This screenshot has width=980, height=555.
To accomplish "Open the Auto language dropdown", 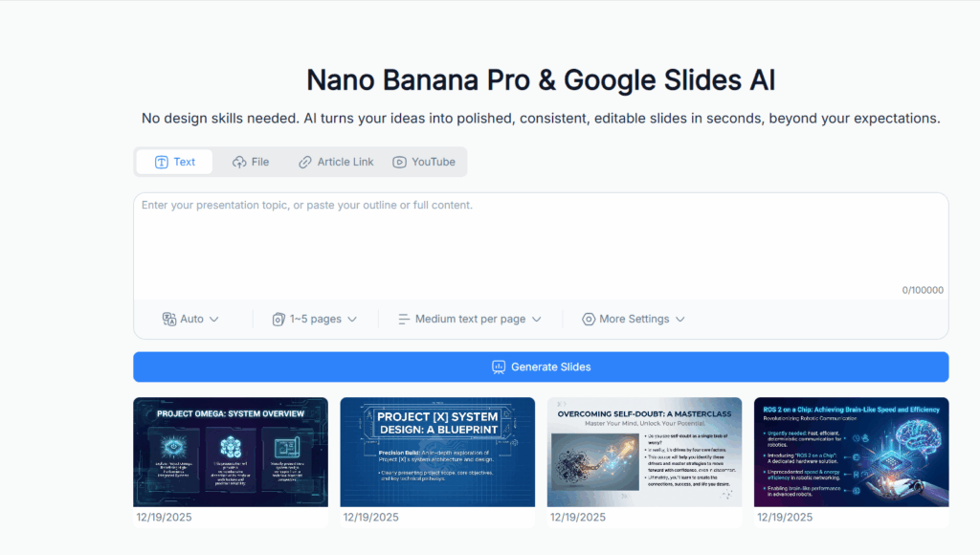I will (x=190, y=319).
